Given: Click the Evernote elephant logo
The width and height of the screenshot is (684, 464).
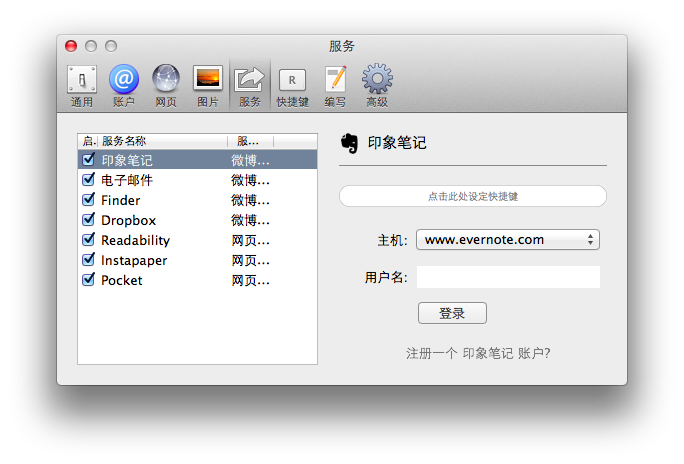Looking at the screenshot, I should coord(349,143).
